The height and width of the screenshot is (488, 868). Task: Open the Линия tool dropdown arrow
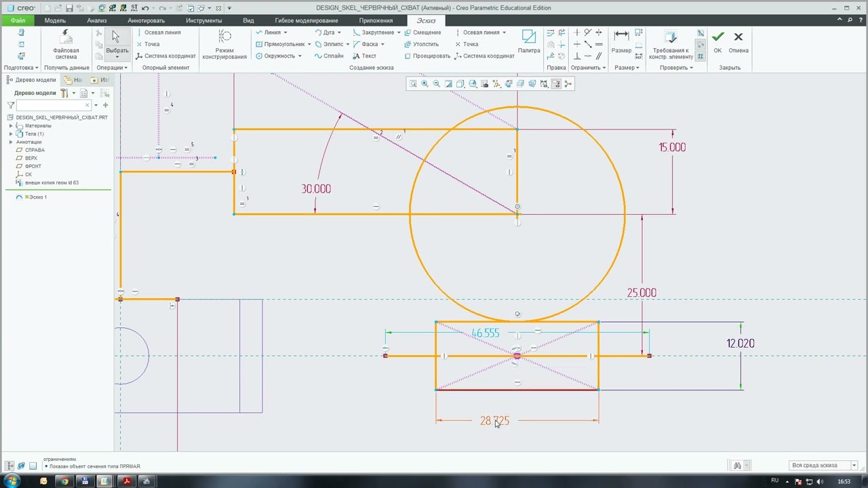pos(285,33)
